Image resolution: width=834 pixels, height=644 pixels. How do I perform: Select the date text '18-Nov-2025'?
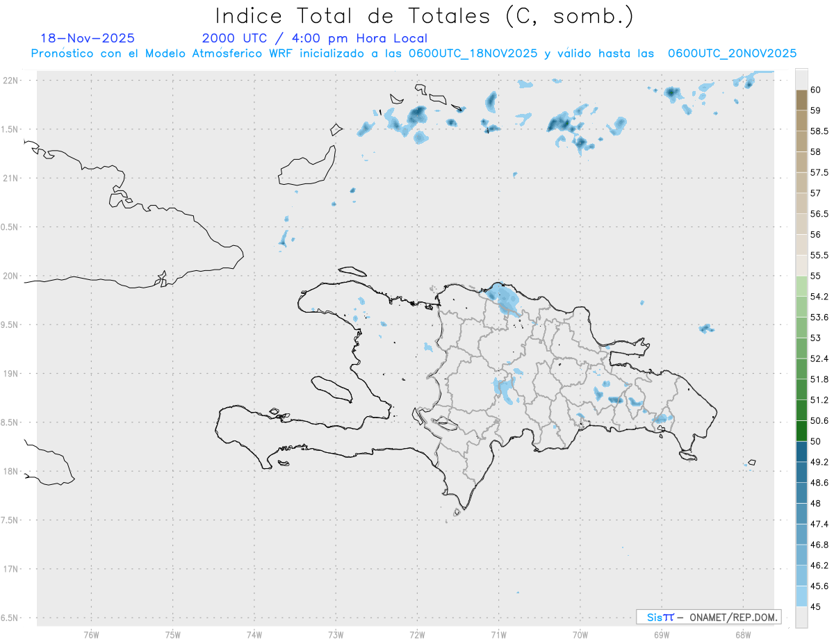(x=88, y=38)
